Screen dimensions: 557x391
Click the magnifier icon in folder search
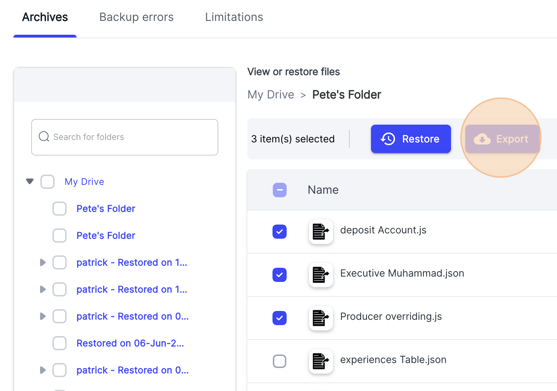44,136
